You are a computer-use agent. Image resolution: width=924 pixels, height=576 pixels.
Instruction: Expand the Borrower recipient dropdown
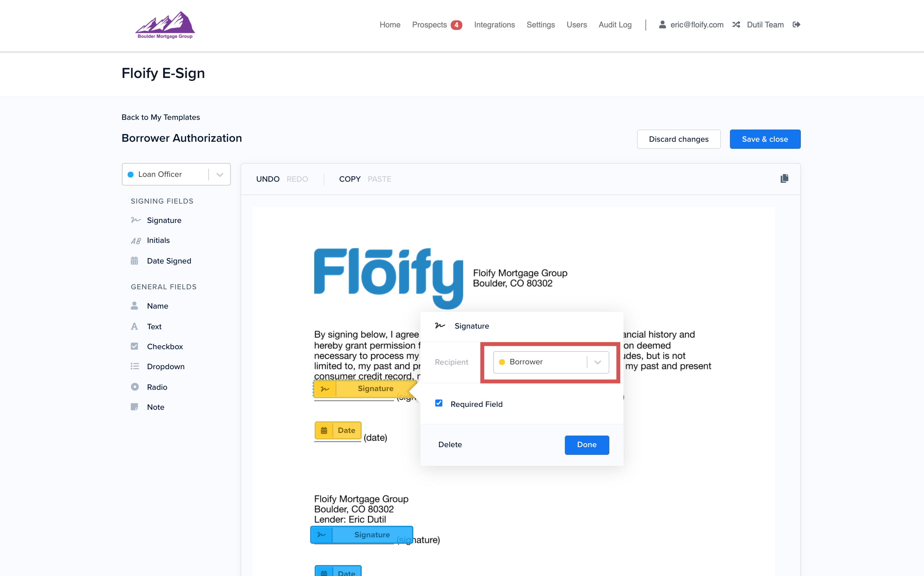point(541,362)
